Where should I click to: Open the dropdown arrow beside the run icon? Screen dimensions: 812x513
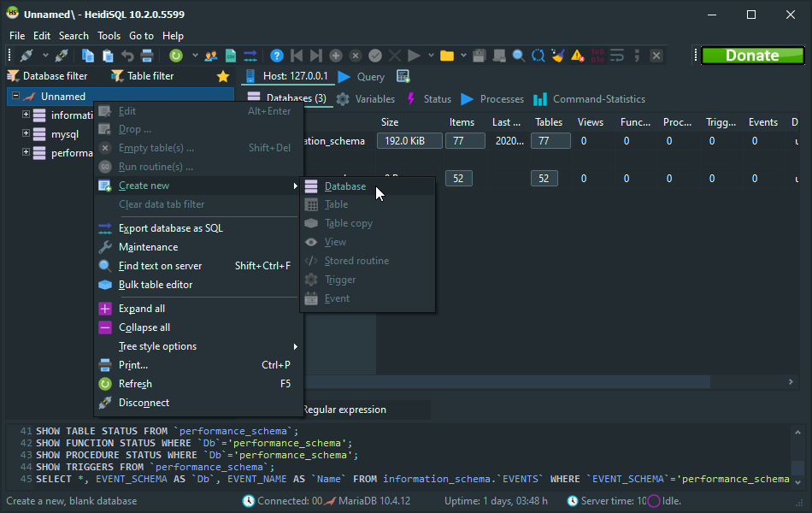pos(431,56)
